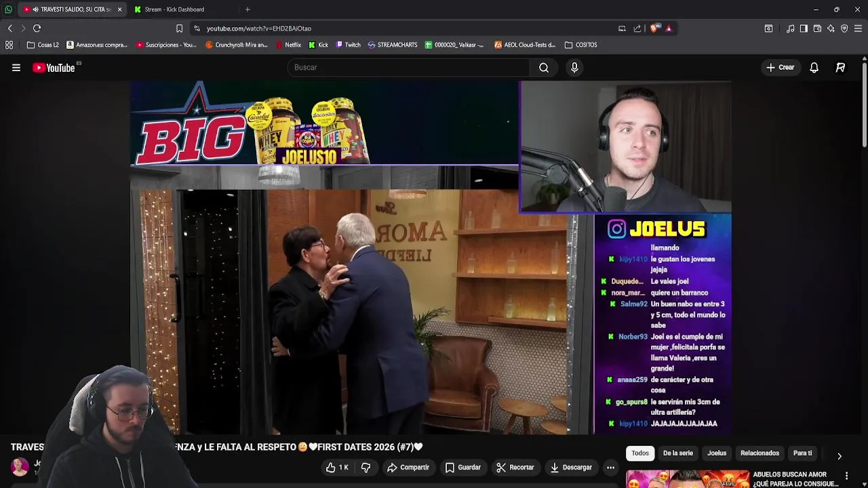The height and width of the screenshot is (488, 868).
Task: Open more actions three-dot menu
Action: pyautogui.click(x=610, y=467)
